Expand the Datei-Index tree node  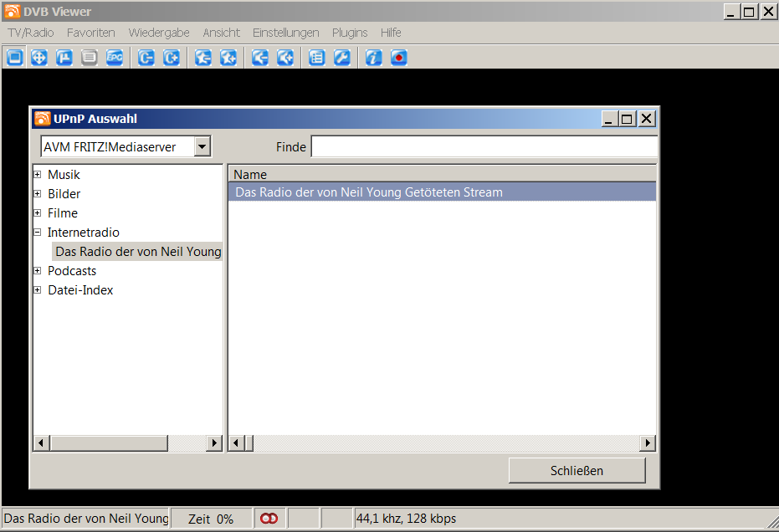pos(38,290)
